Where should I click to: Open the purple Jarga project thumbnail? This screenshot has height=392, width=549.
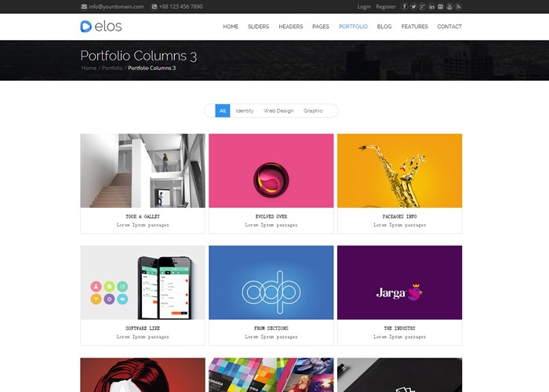(x=399, y=282)
